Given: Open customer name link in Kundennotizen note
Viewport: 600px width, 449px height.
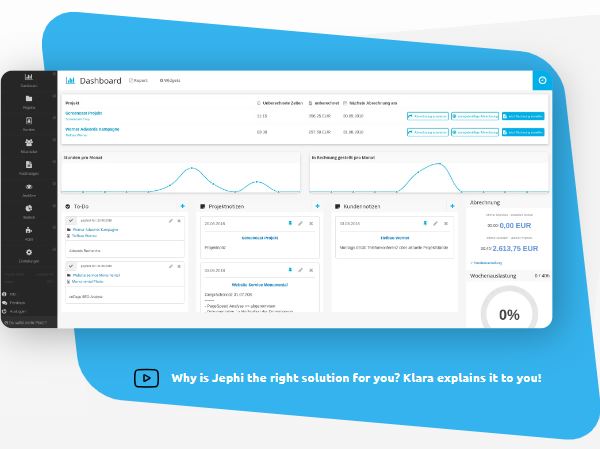Looking at the screenshot, I should point(395,238).
